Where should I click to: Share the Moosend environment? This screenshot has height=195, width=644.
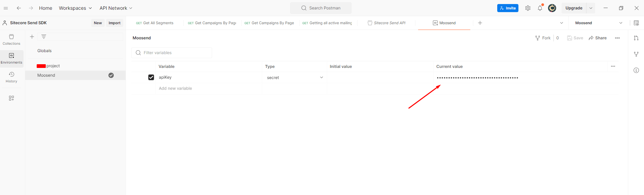(598, 38)
